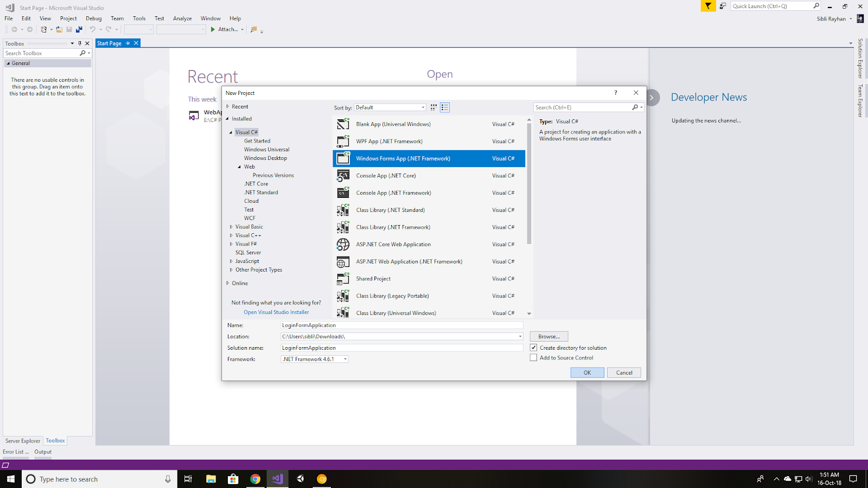Image resolution: width=868 pixels, height=488 pixels.
Task: Click OK to create the project
Action: [x=587, y=373]
